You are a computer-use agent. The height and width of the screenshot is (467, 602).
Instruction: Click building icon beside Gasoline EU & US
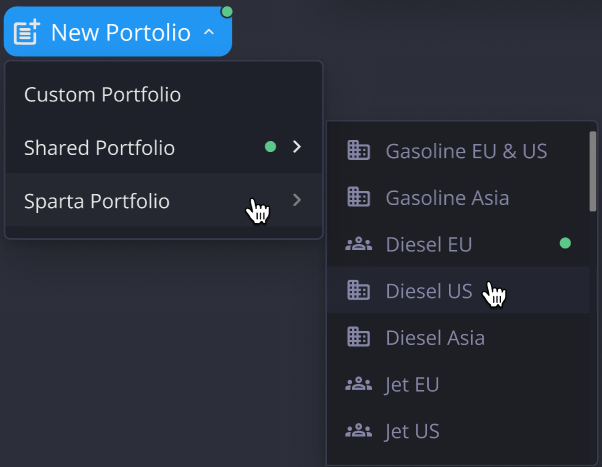(358, 151)
